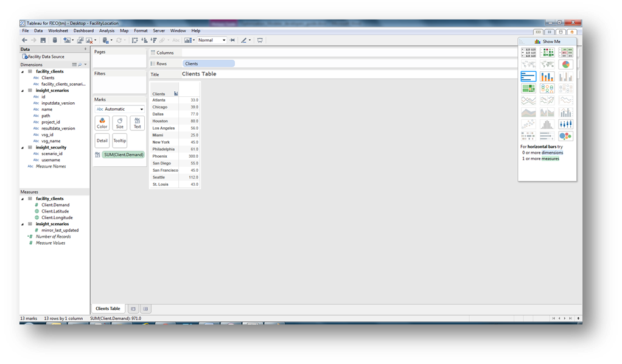
Task: Select pie chart in Show Me
Action: click(x=565, y=65)
